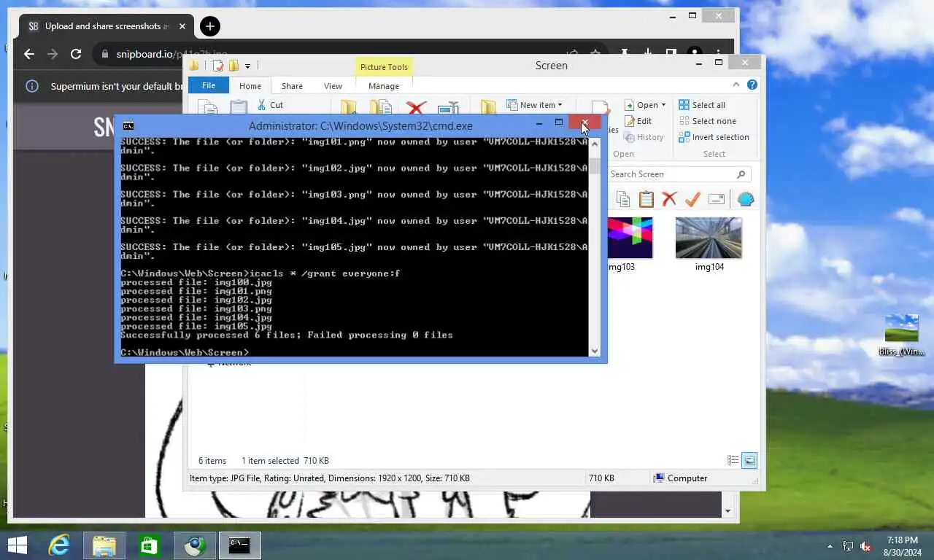
Task: Click the Command Prompt taskbar button
Action: 240,545
